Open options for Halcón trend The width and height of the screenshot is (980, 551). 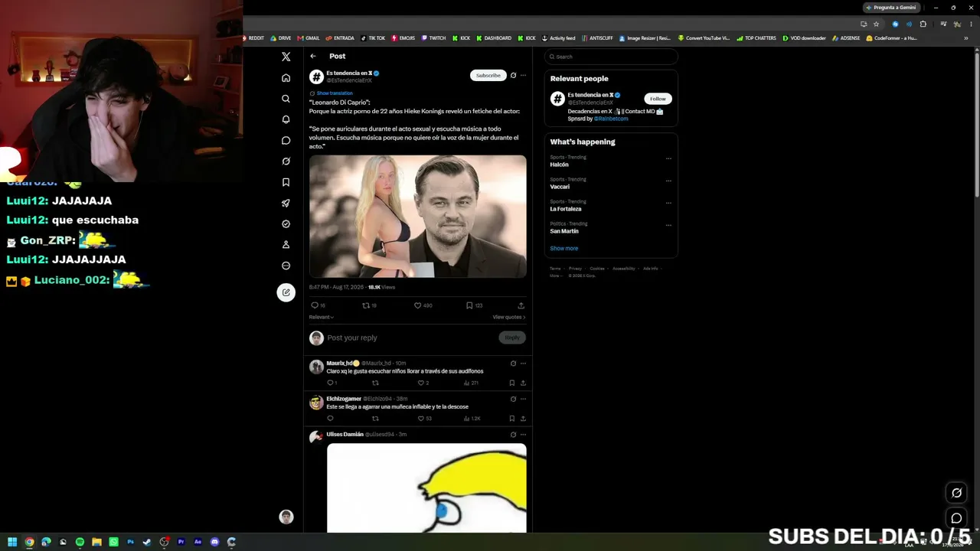pos(668,158)
